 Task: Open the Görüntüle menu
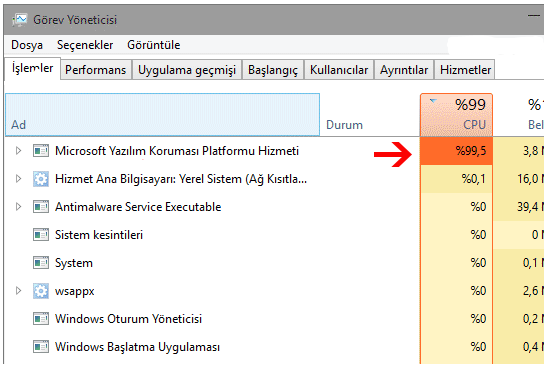pyautogui.click(x=153, y=45)
